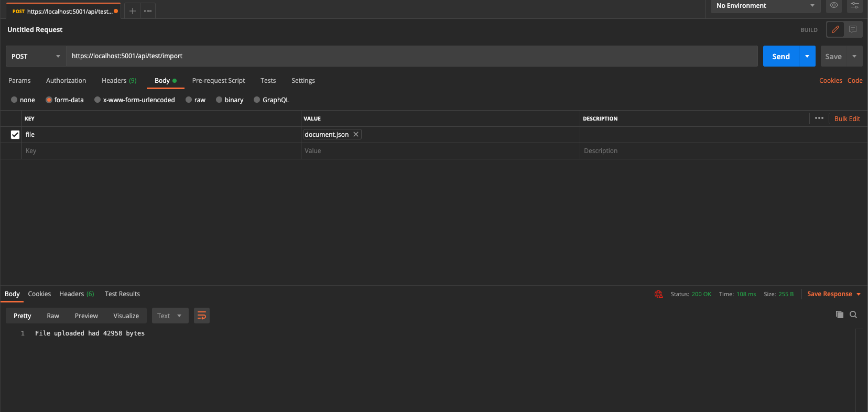Open tab options three-dot menu

click(148, 11)
